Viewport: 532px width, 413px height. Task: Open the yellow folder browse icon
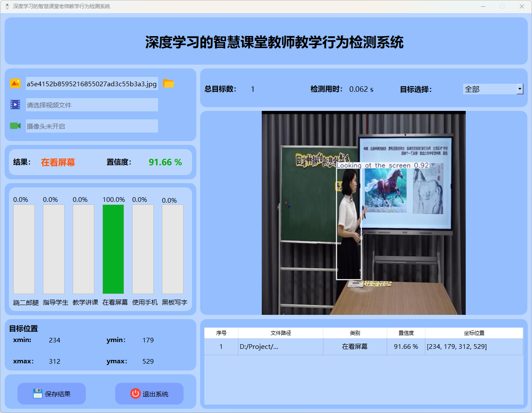(169, 84)
